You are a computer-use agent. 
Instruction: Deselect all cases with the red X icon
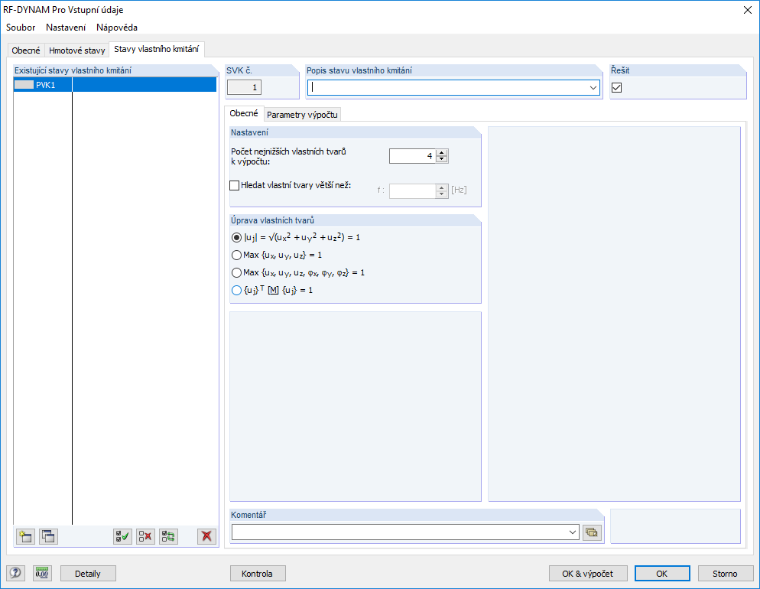[145, 536]
